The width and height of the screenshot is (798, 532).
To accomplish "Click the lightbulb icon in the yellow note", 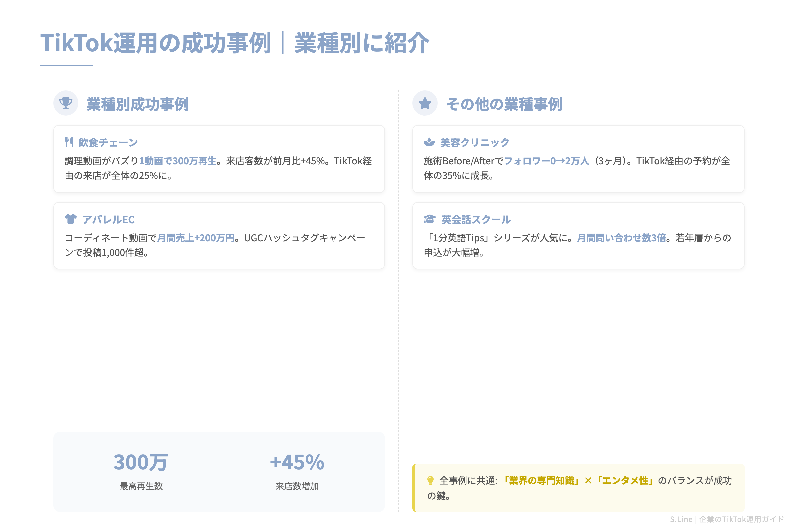I will (430, 481).
